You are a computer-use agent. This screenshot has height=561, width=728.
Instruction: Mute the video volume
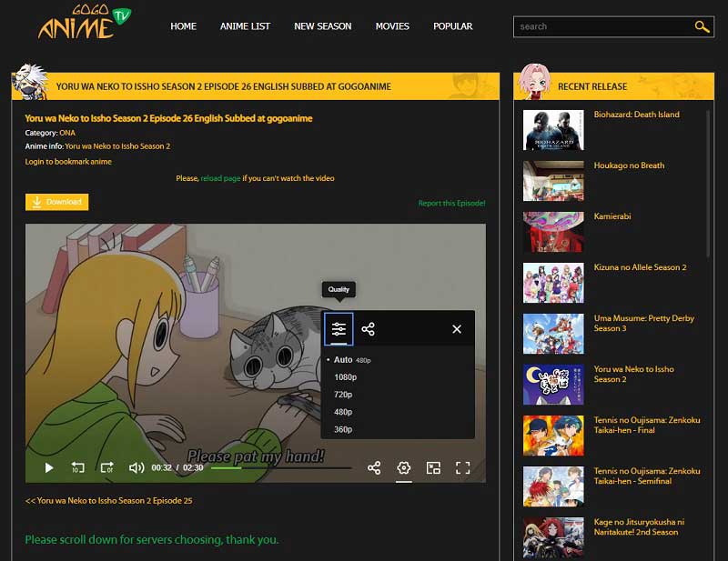pos(136,467)
